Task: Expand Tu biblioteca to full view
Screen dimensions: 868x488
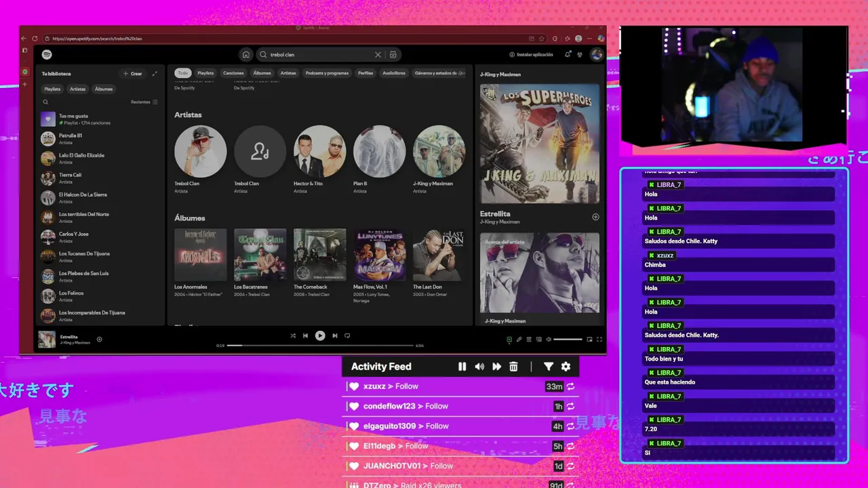Action: point(155,73)
